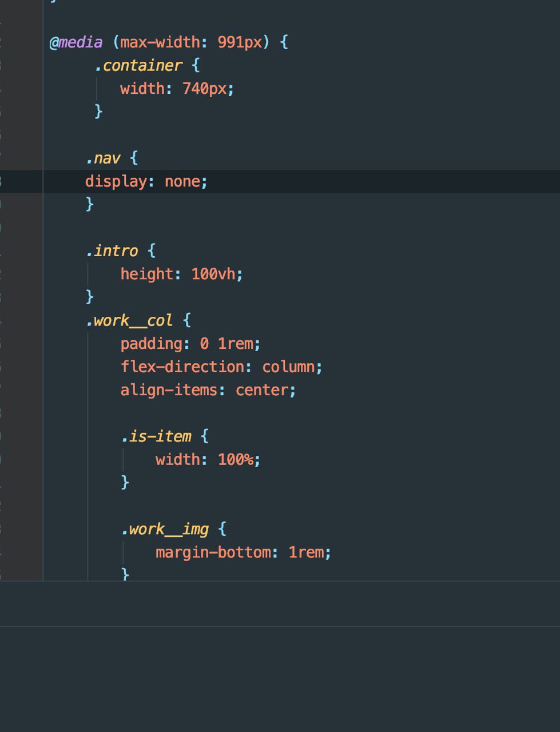Image resolution: width=560 pixels, height=732 pixels.
Task: Click the closing brace after 'display: none;'
Action: coord(90,204)
